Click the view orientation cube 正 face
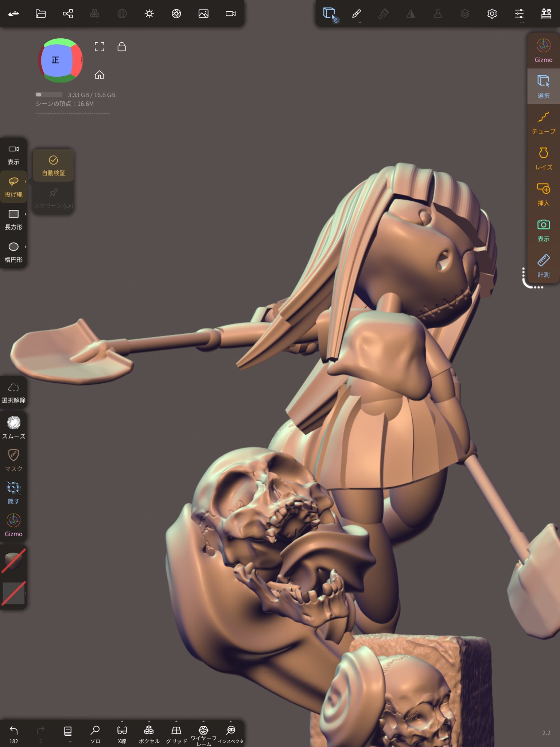 (55, 60)
